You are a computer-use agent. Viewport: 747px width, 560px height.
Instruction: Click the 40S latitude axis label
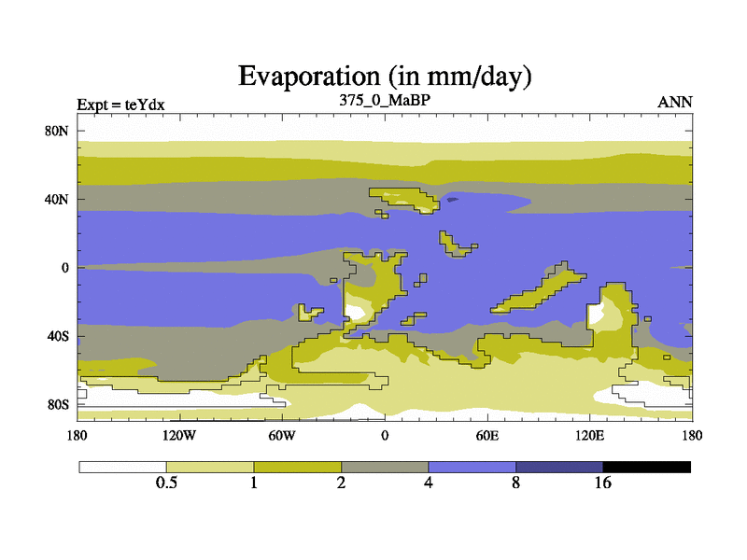pyautogui.click(x=58, y=336)
